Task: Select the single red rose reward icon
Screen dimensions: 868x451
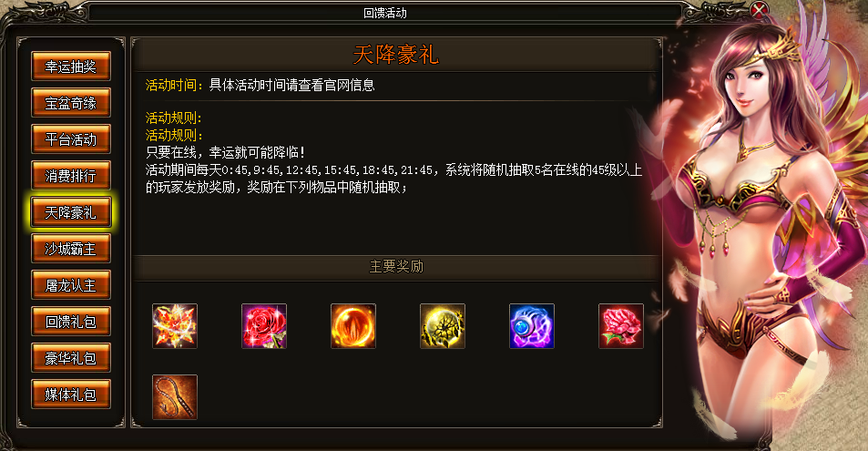Action: click(621, 326)
